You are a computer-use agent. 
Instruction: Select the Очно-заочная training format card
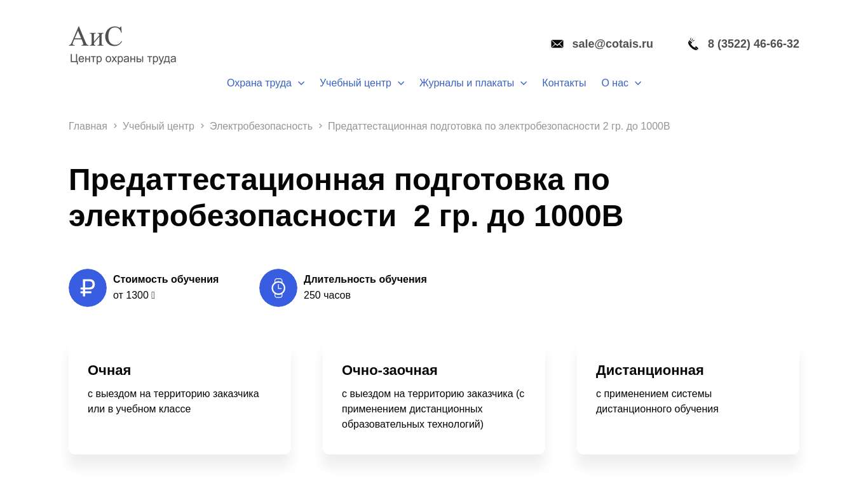tap(433, 400)
